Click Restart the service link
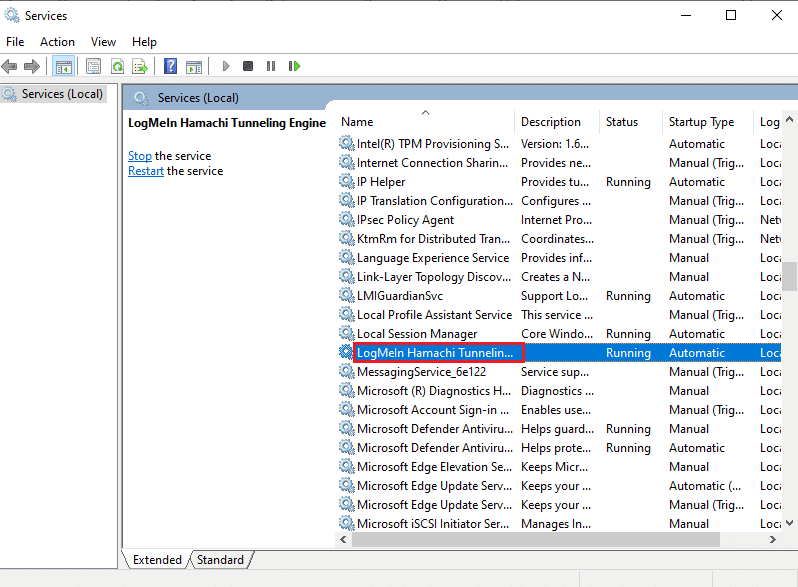Image resolution: width=798 pixels, height=587 pixels. point(146,171)
